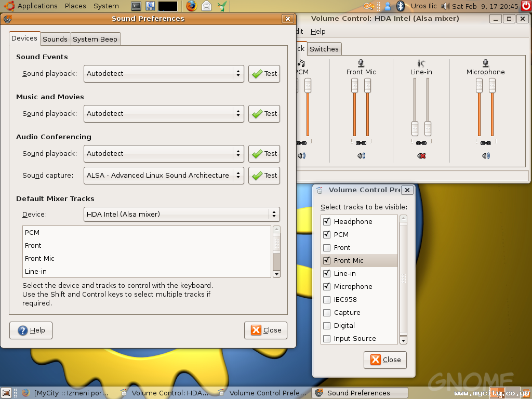Test Audio Conferencing playback
The height and width of the screenshot is (399, 532).
(x=264, y=154)
